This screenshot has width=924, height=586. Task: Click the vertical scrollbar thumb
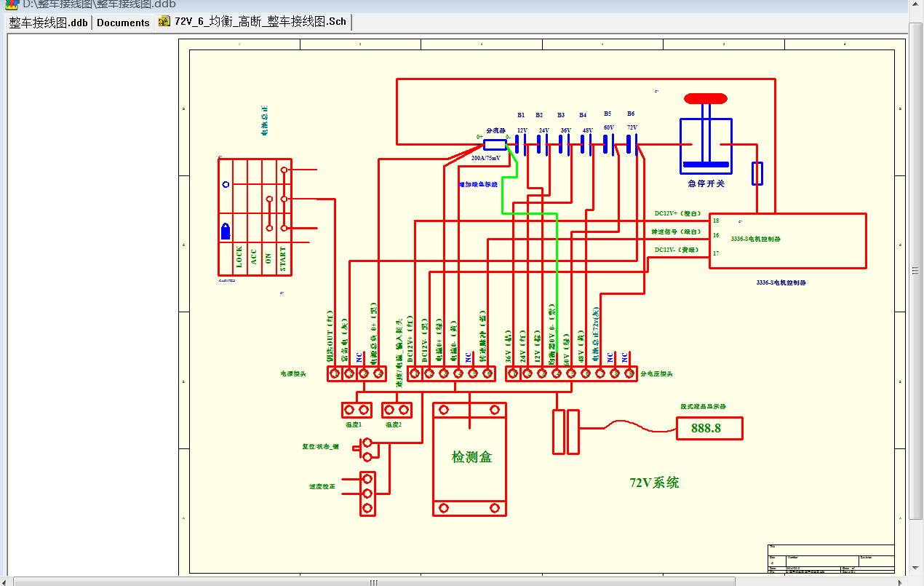click(916, 271)
